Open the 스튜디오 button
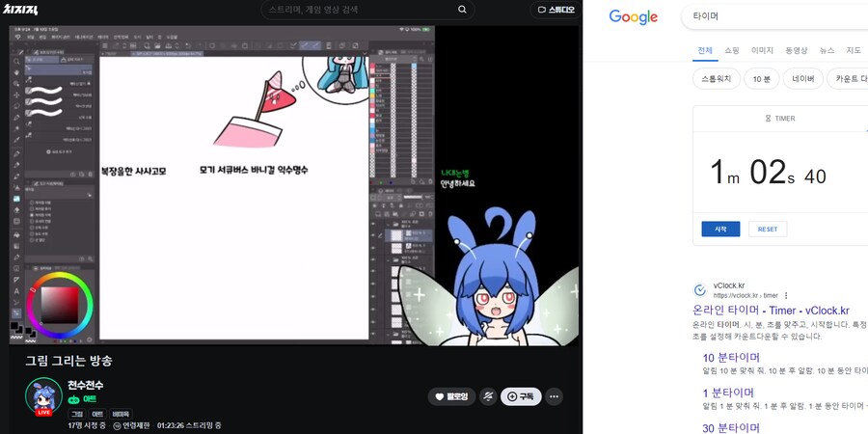The height and width of the screenshot is (434, 868). tap(556, 10)
